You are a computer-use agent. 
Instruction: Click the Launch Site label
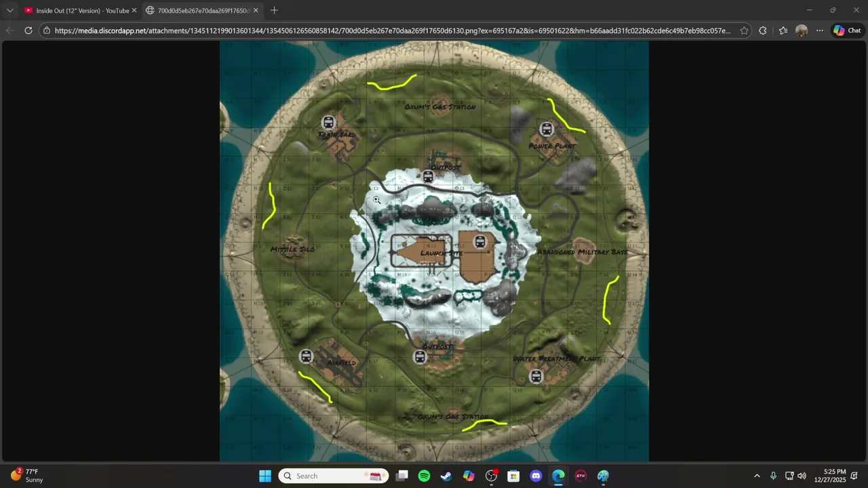point(441,253)
